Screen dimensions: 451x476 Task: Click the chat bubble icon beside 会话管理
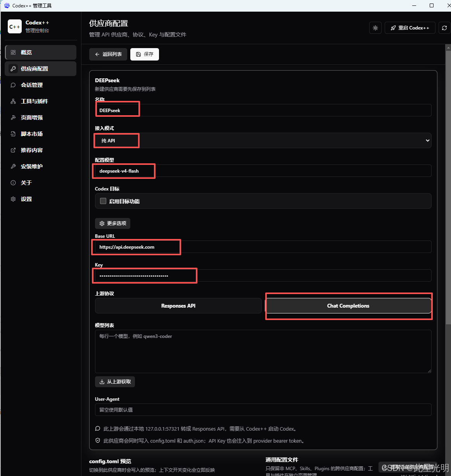click(x=13, y=85)
